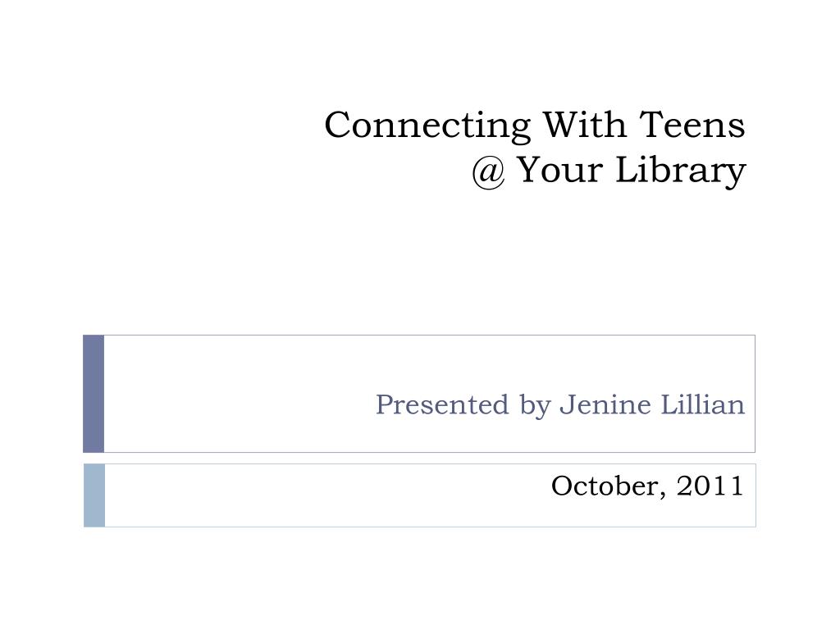Click the year "2011" in the date
Image resolution: width=840 pixels, height=630 pixels.
click(710, 486)
